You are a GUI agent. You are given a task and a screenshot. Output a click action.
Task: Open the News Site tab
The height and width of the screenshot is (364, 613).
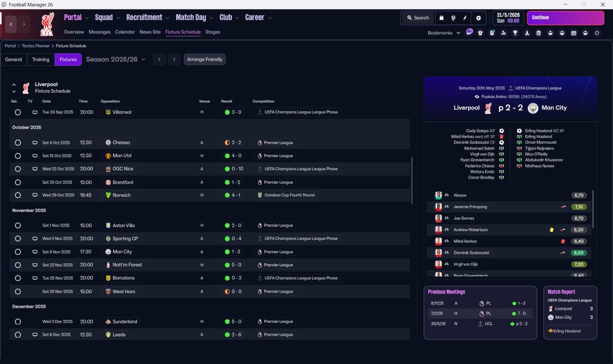tap(150, 32)
